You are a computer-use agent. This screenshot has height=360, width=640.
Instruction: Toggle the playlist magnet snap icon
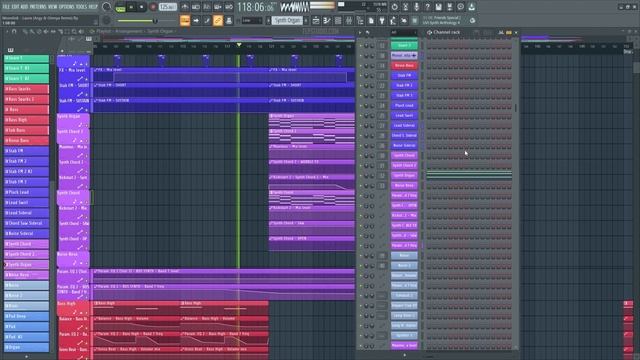14,31
